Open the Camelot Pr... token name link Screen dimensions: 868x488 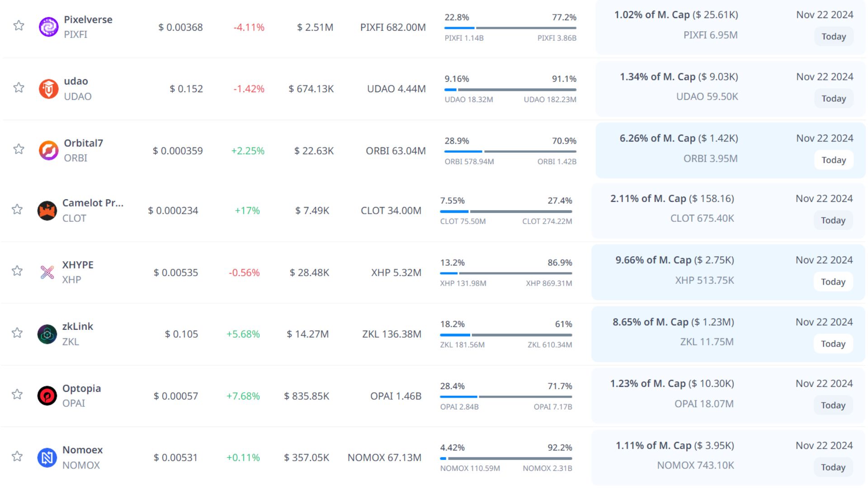click(x=93, y=203)
